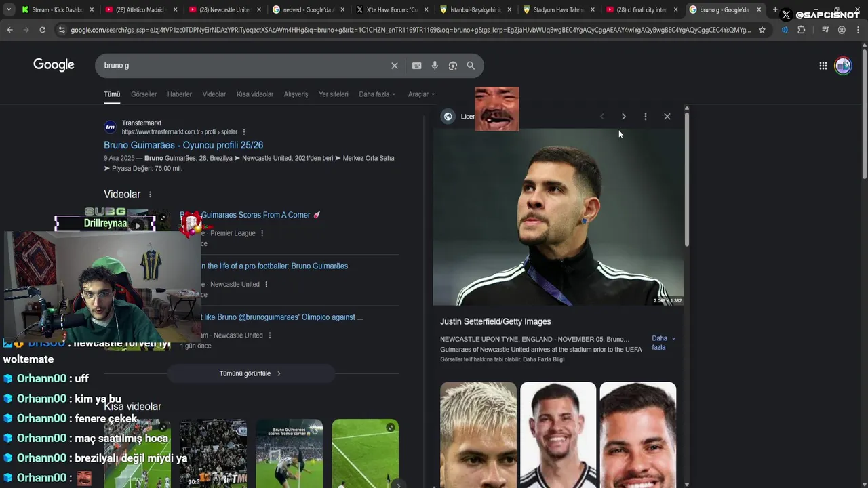868x488 pixels.
Task: Open the on-screen keyboard icon in search bar
Action: [416, 66]
